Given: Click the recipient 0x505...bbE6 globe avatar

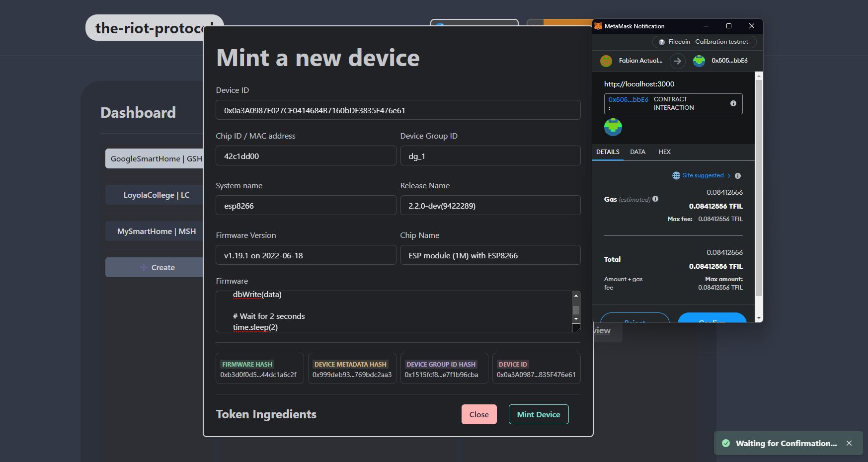Looking at the screenshot, I should [x=700, y=61].
